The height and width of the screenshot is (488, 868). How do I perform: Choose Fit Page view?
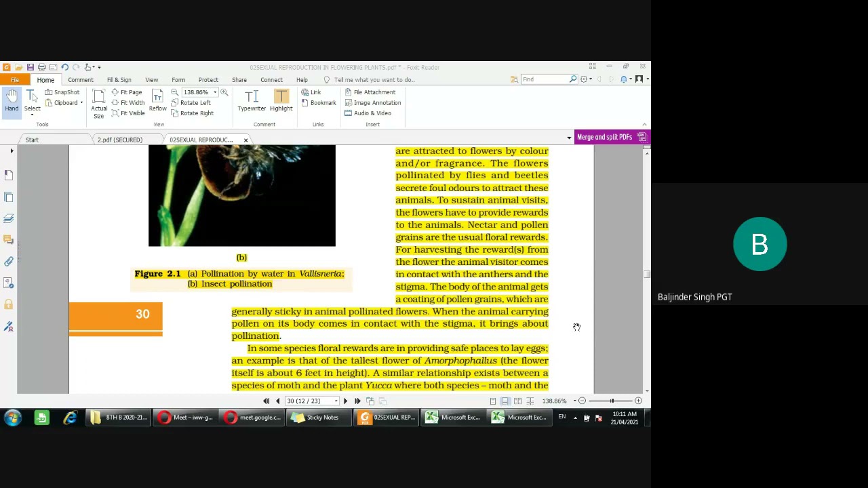[x=127, y=92]
